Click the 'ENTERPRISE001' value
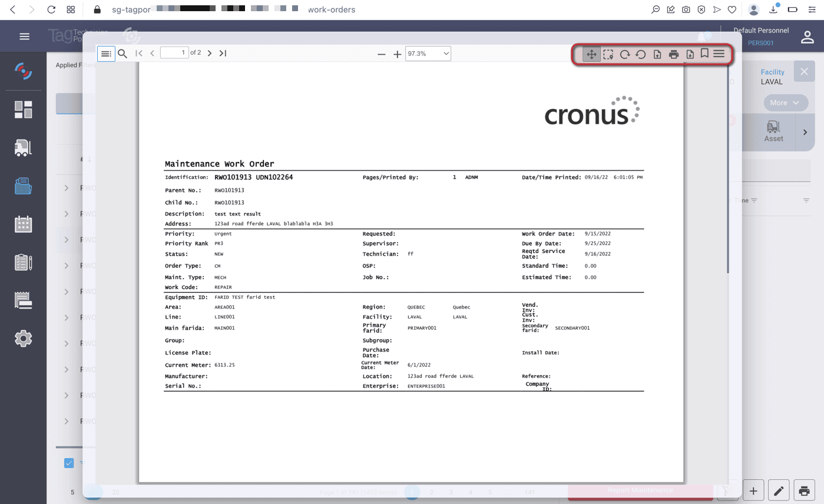 pyautogui.click(x=426, y=386)
